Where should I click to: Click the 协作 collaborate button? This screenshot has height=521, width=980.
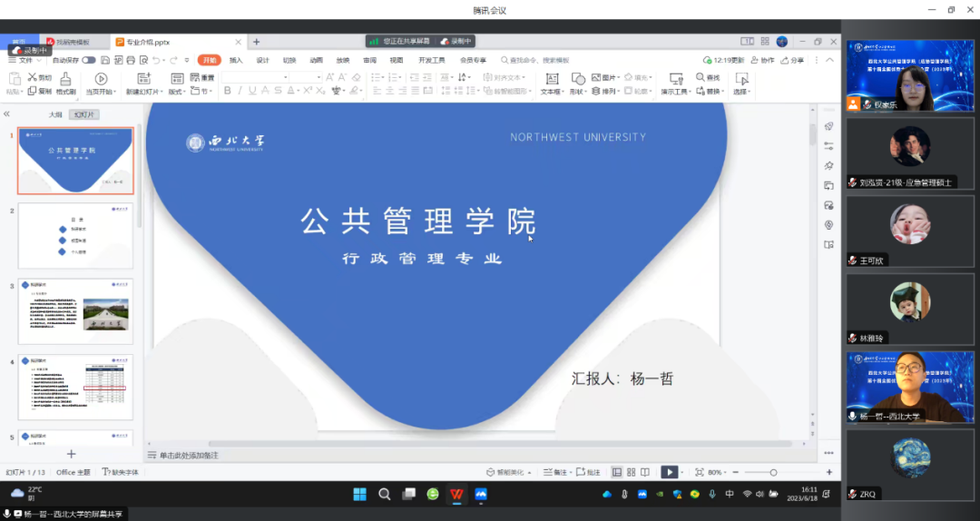762,60
